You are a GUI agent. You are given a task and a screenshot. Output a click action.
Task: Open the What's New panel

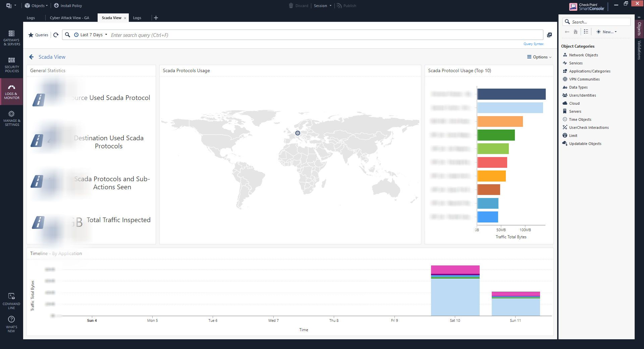click(11, 324)
